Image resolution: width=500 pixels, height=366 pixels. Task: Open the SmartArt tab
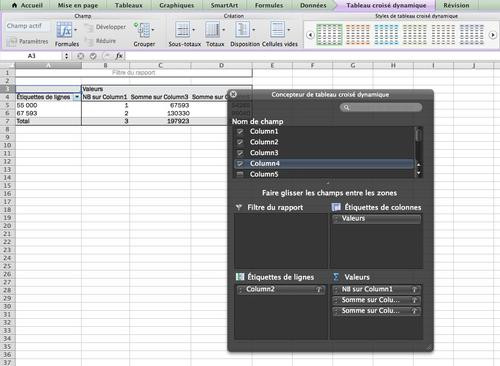pos(224,5)
